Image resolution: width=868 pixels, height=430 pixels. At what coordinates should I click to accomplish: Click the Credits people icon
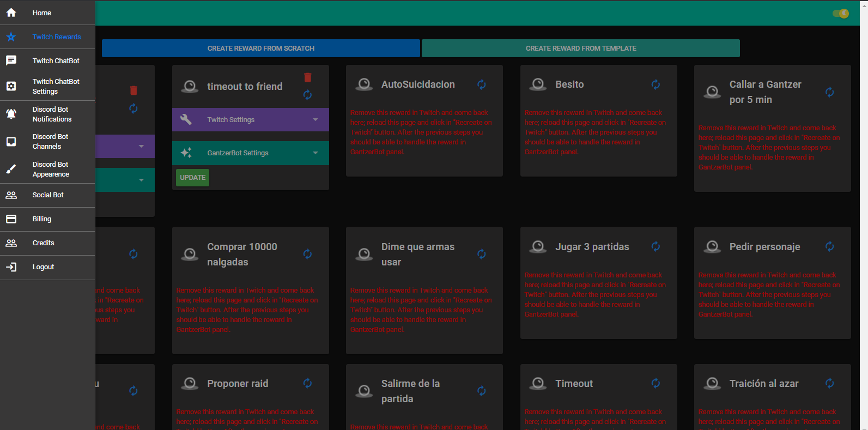coord(11,243)
